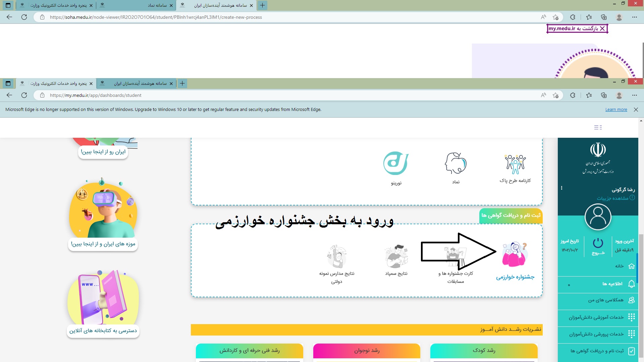Image resolution: width=644 pixels, height=362 pixels.
Task: Click the نورینو app icon
Action: click(x=396, y=164)
